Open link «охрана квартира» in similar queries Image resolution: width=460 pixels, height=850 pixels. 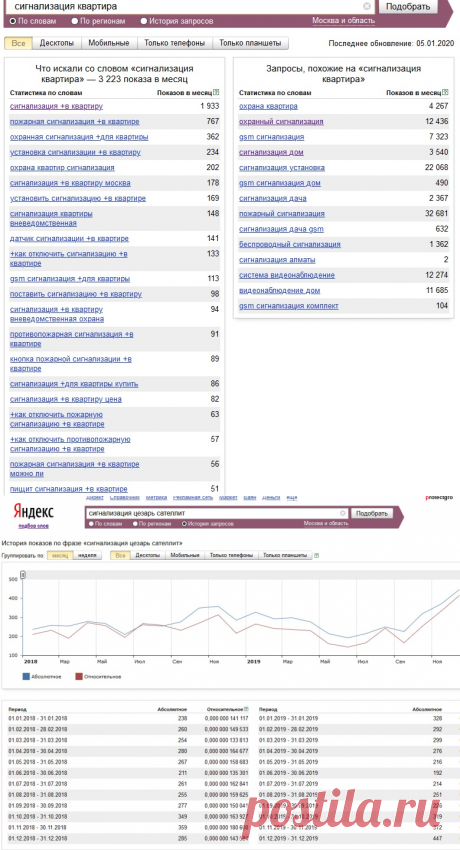268,106
